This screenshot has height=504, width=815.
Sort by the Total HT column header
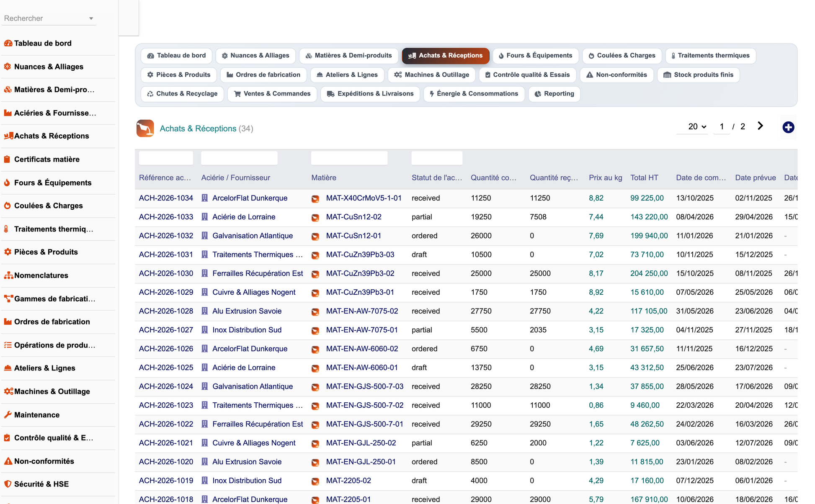(x=644, y=178)
